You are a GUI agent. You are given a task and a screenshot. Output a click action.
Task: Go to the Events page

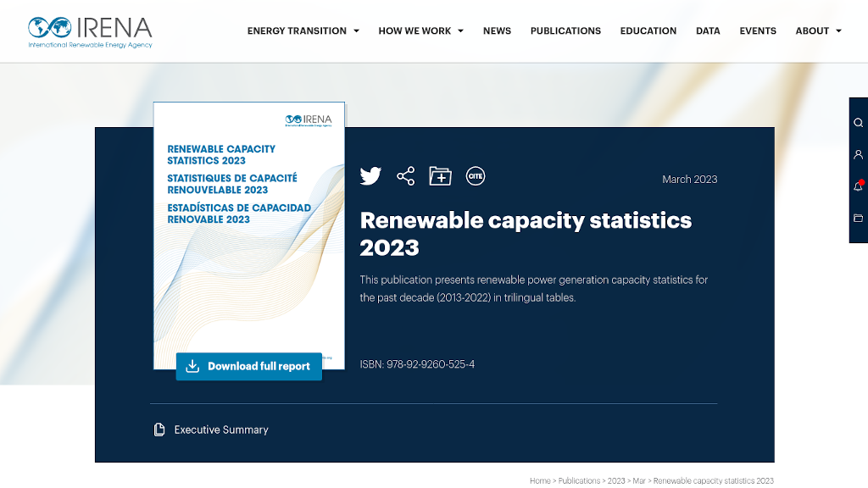(757, 31)
